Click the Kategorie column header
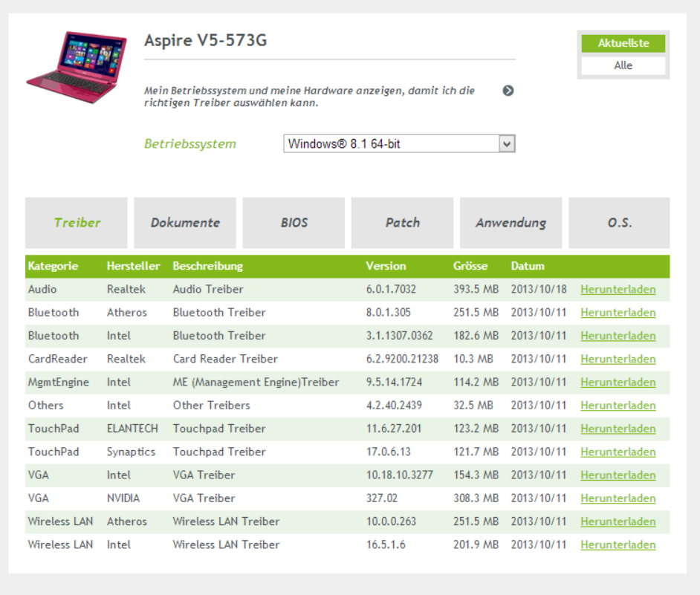This screenshot has height=595, width=700. [x=53, y=266]
